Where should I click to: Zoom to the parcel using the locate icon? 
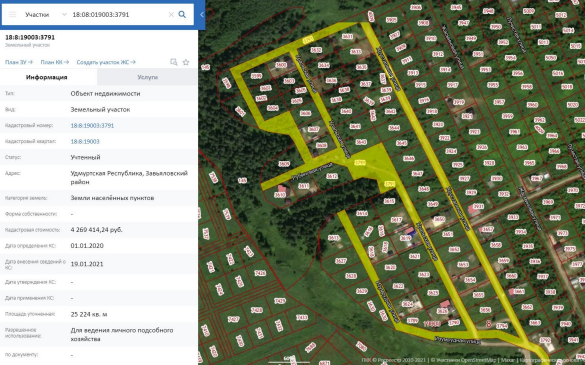[174, 62]
